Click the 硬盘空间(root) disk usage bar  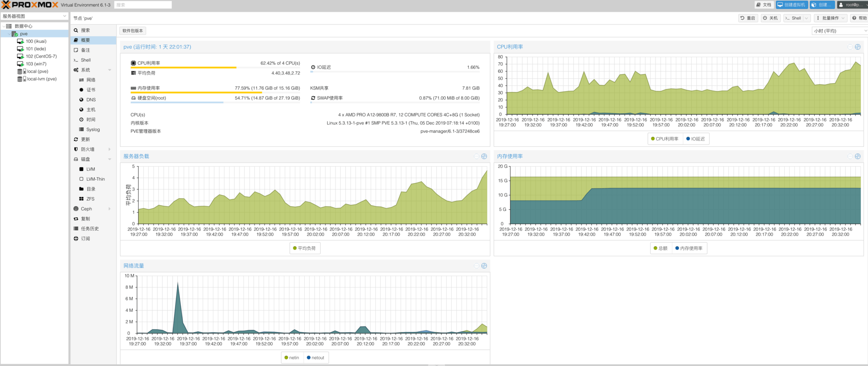[x=215, y=103]
